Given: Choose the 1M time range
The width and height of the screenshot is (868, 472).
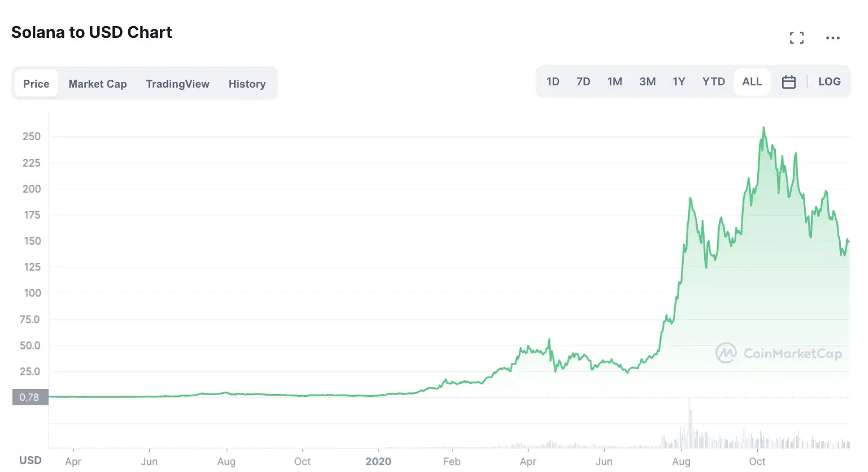Looking at the screenshot, I should pos(615,82).
